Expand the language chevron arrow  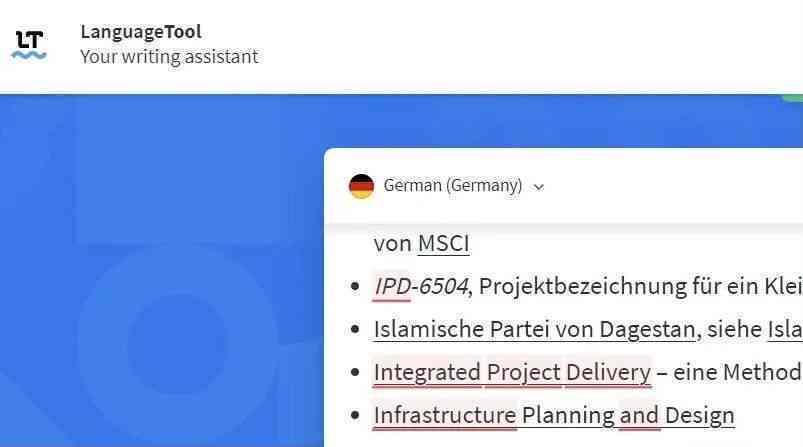(x=538, y=187)
